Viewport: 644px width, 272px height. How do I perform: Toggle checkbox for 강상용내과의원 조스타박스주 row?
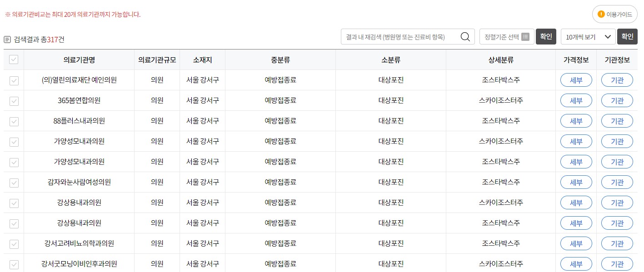tap(14, 223)
